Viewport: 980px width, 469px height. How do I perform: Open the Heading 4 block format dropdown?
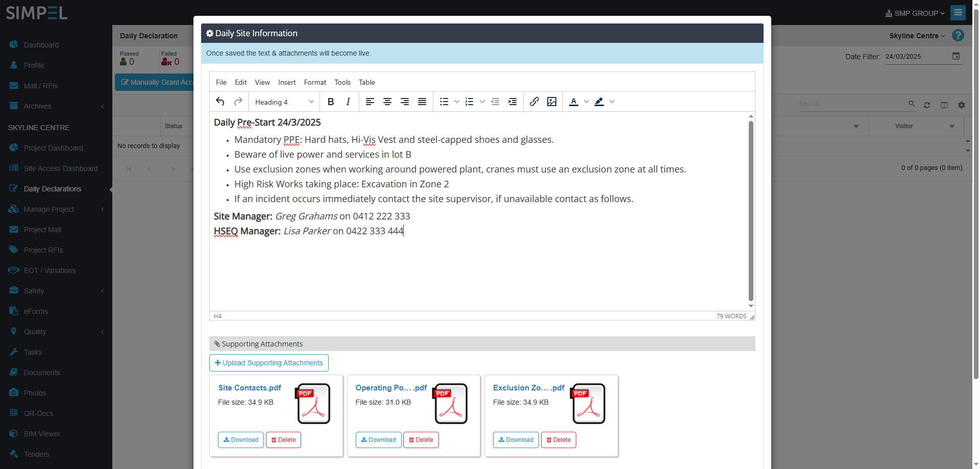click(284, 102)
